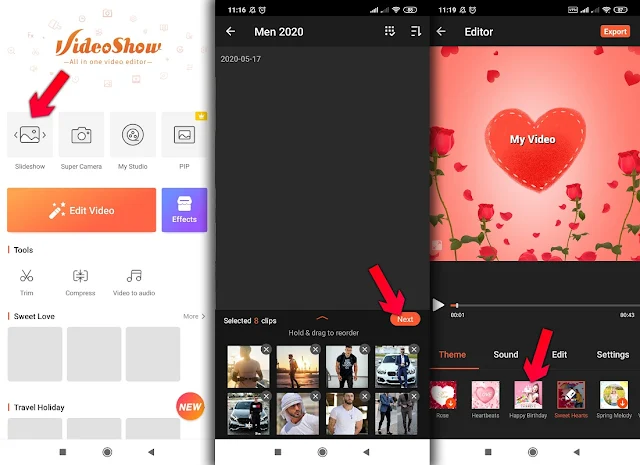The width and height of the screenshot is (640, 465).
Task: Switch to the Edit tab
Action: 559,354
